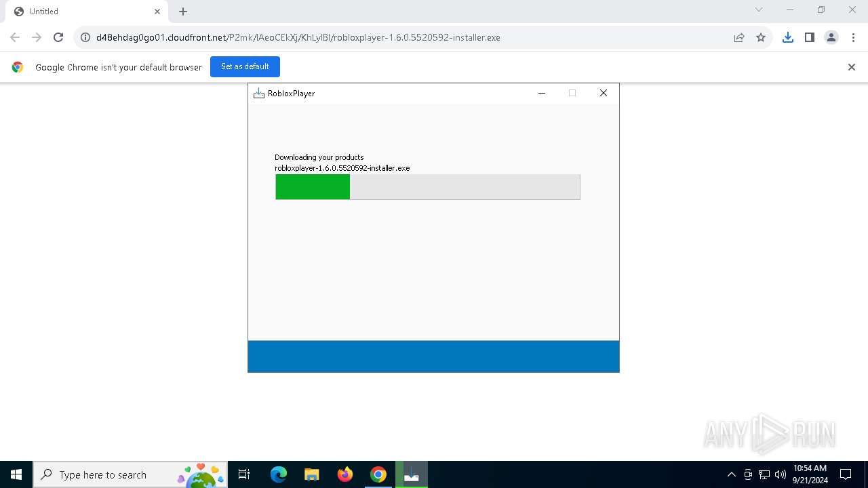Screen dimensions: 868x488
Task: Minimize the RobloxPlayer installer window
Action: click(x=542, y=93)
